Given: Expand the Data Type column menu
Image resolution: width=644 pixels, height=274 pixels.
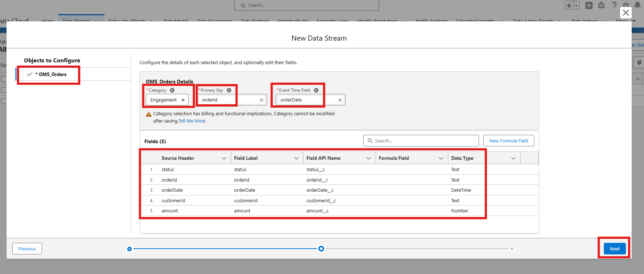Looking at the screenshot, I should (513, 158).
